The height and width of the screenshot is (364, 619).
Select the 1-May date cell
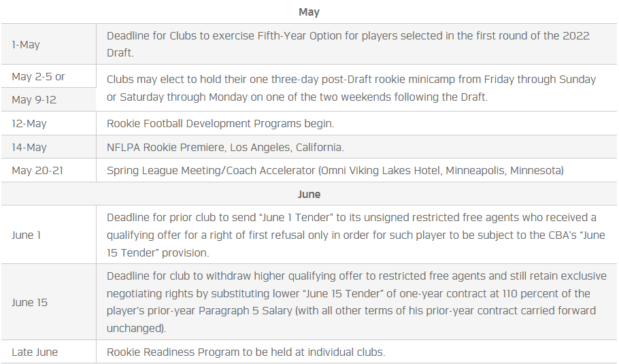[26, 45]
